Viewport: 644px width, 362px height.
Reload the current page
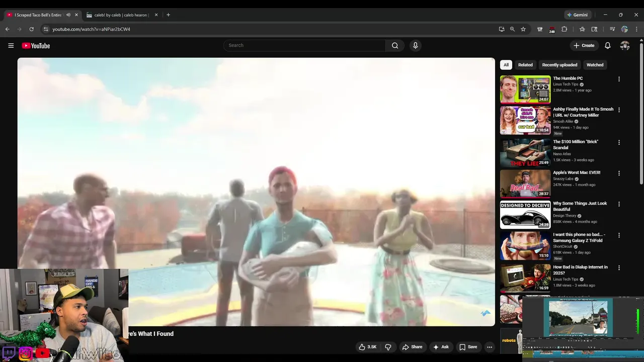click(31, 29)
